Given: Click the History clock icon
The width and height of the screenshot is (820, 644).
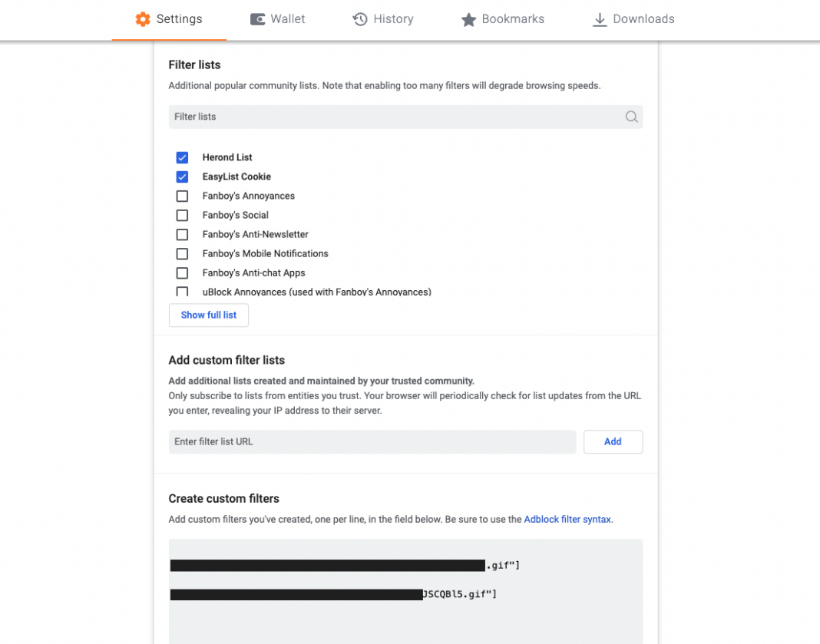Looking at the screenshot, I should coord(361,18).
